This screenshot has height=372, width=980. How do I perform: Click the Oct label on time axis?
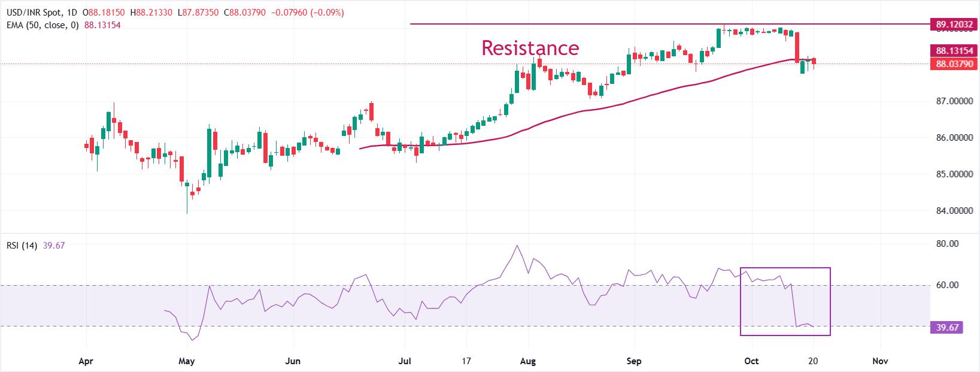coord(751,361)
